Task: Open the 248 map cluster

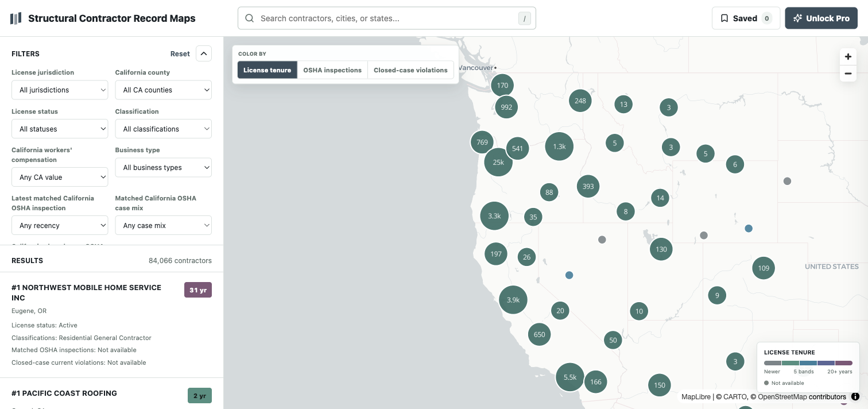Action: (x=580, y=101)
